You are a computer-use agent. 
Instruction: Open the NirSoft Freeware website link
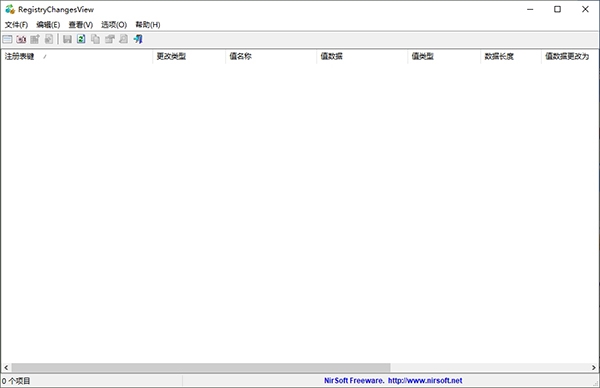click(393, 380)
